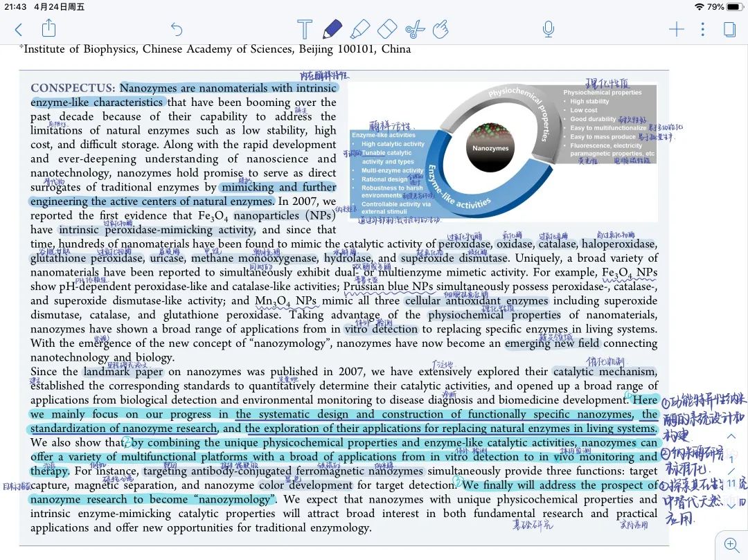The image size is (748, 560).
Task: Tap the share/export icon
Action: [48, 28]
